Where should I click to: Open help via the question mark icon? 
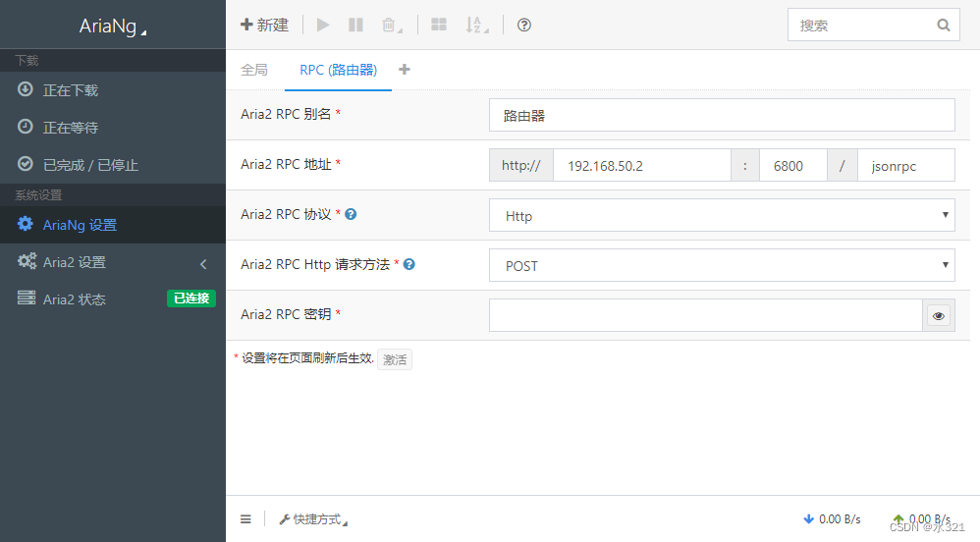point(523,25)
